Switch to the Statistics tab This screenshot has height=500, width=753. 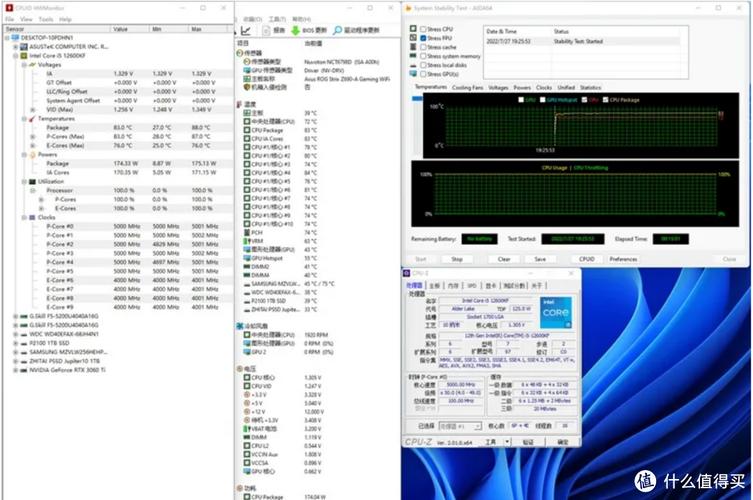pyautogui.click(x=591, y=87)
